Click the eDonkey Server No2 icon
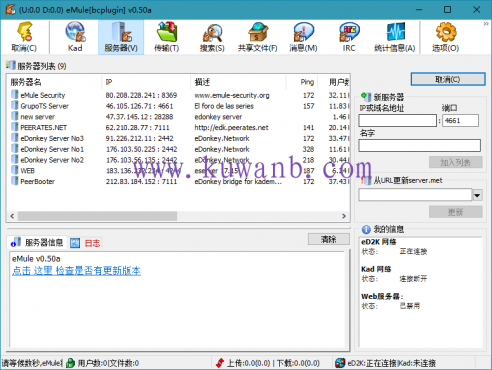492x370 pixels. pos(15,159)
